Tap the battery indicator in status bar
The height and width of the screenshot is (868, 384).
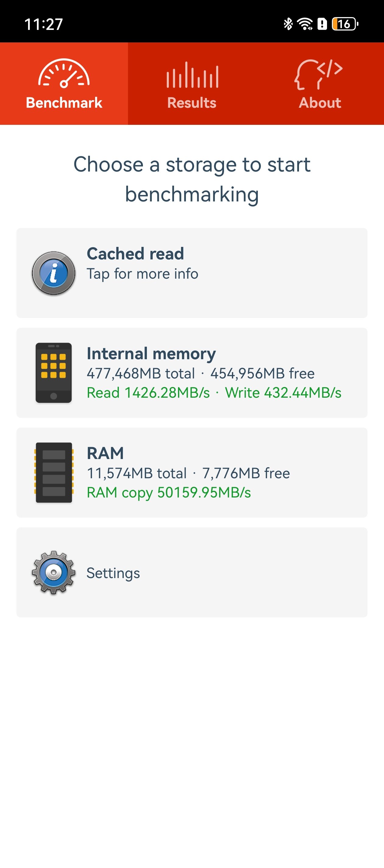pyautogui.click(x=345, y=24)
